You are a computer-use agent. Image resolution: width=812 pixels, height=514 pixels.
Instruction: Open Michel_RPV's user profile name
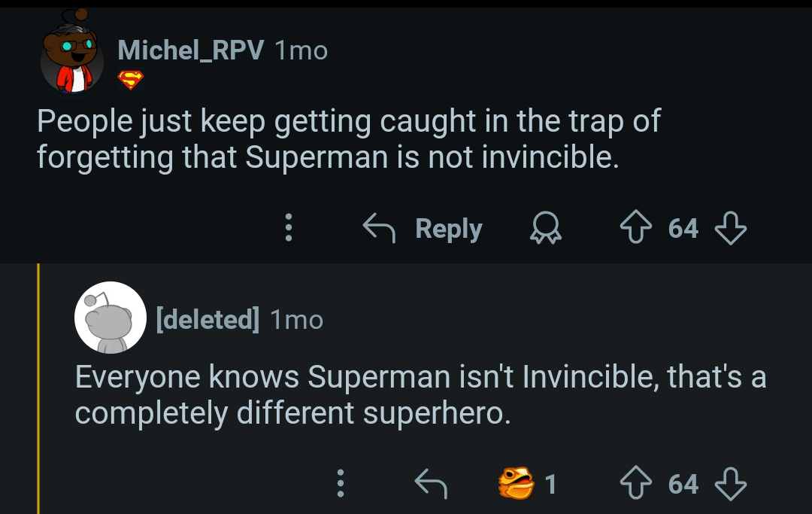(x=190, y=50)
